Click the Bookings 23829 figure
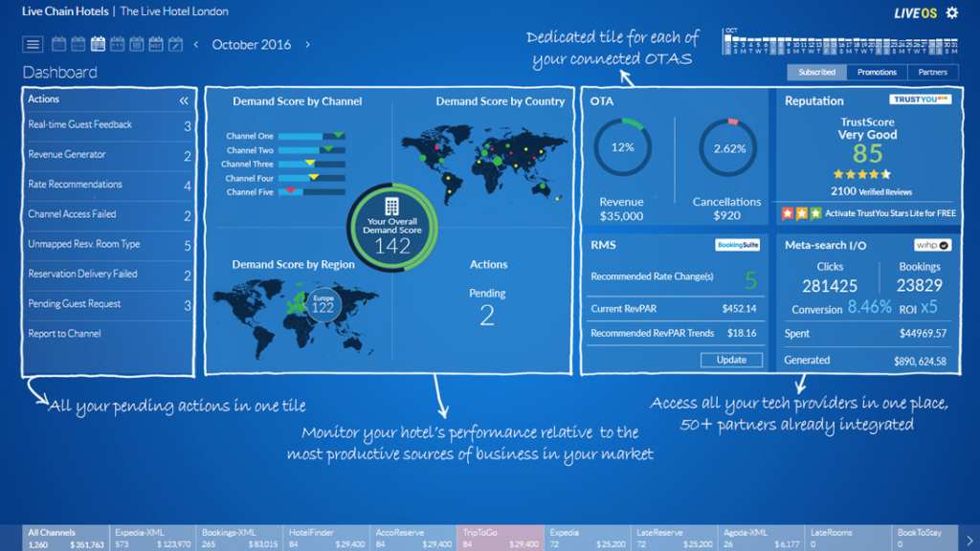The height and width of the screenshot is (551, 980). click(x=920, y=285)
